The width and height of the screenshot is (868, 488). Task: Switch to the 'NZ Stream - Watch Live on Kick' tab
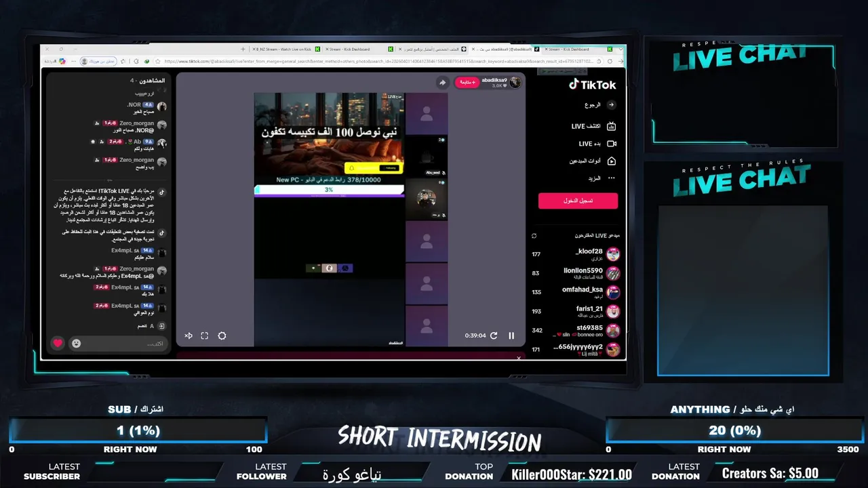click(x=285, y=49)
